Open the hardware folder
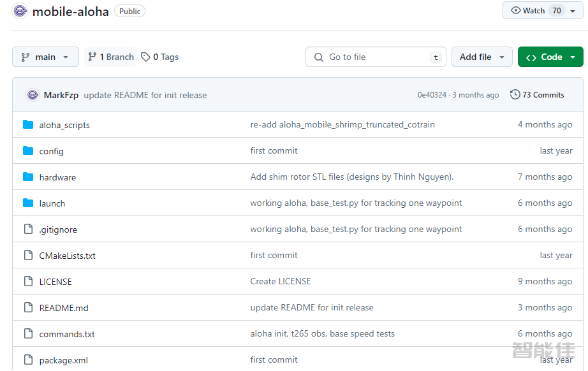Screen dimensions: 588x371 (57, 177)
